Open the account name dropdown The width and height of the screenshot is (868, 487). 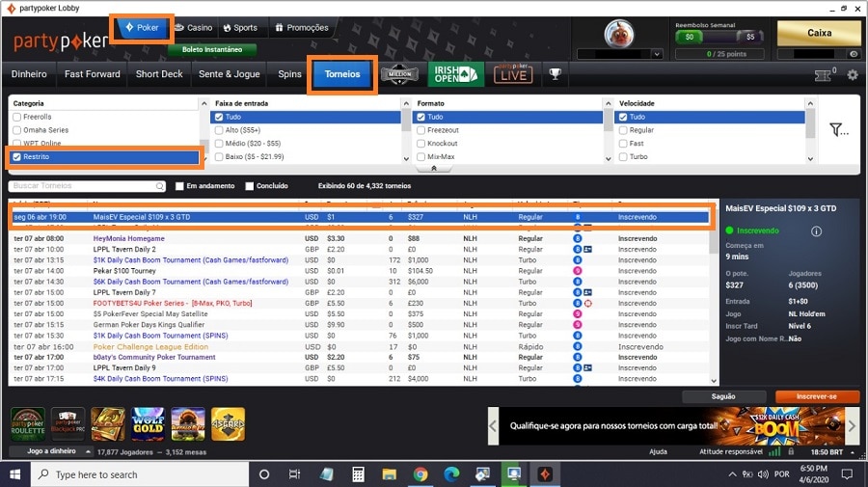click(657, 54)
